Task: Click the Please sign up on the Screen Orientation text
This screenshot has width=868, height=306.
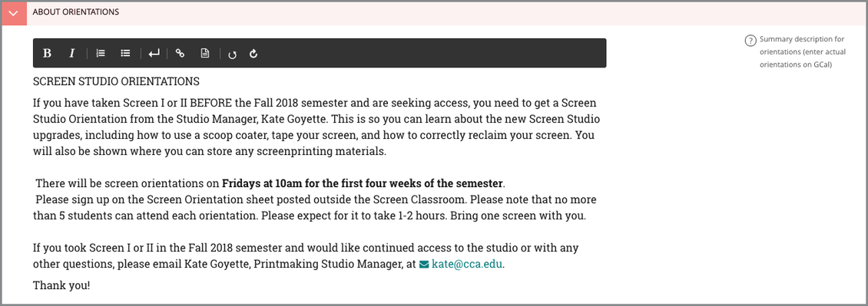Action: click(315, 207)
